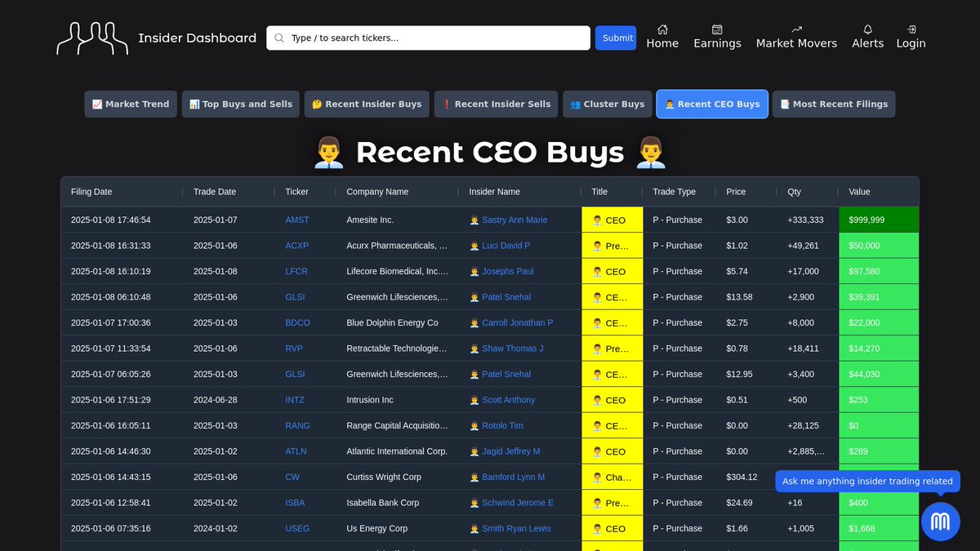Open the RANG ticker link

tap(297, 425)
